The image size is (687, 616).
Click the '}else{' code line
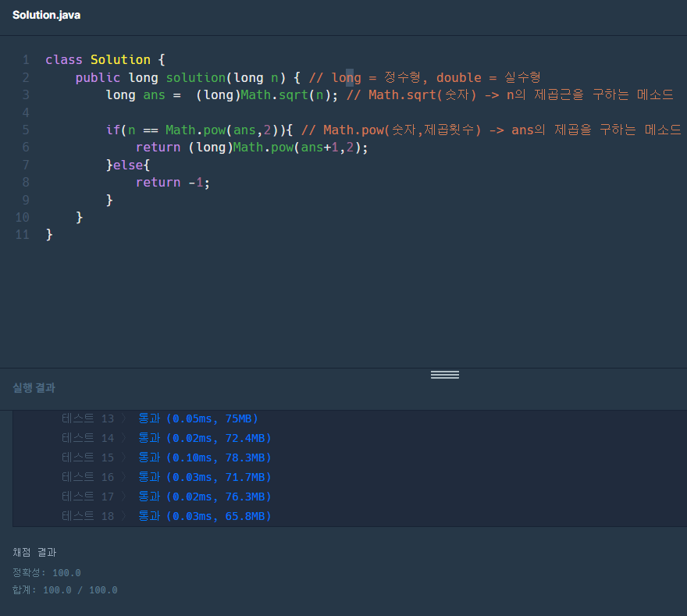pos(128,165)
